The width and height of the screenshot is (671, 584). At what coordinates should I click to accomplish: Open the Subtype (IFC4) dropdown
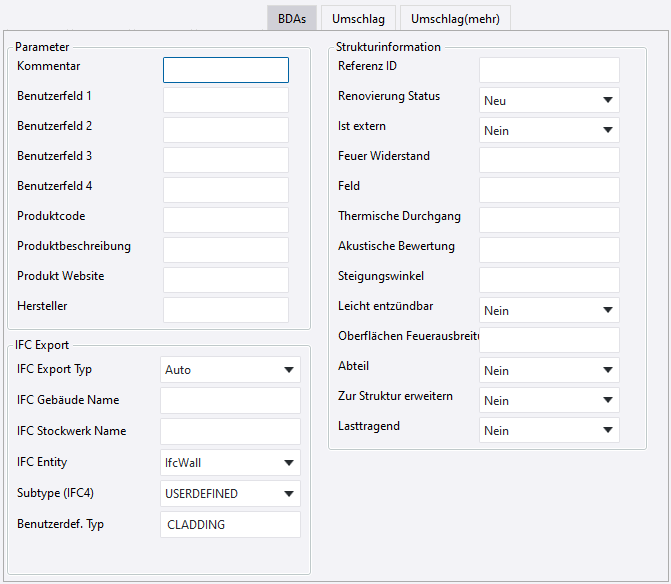click(230, 494)
